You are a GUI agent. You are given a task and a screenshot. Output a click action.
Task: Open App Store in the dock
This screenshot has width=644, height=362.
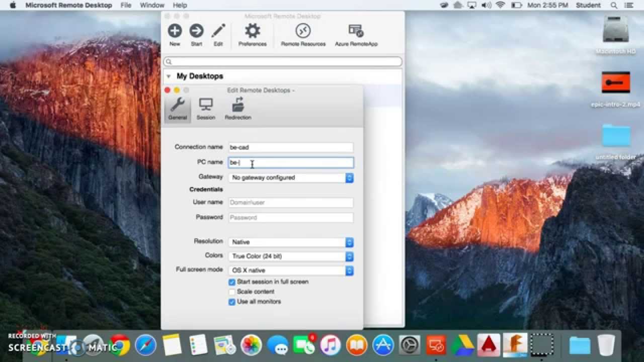383,345
